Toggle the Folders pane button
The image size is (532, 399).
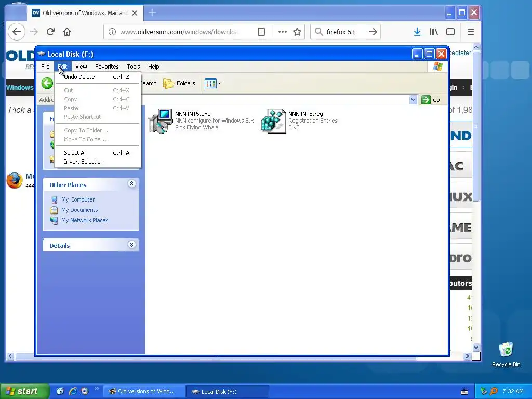click(x=179, y=83)
